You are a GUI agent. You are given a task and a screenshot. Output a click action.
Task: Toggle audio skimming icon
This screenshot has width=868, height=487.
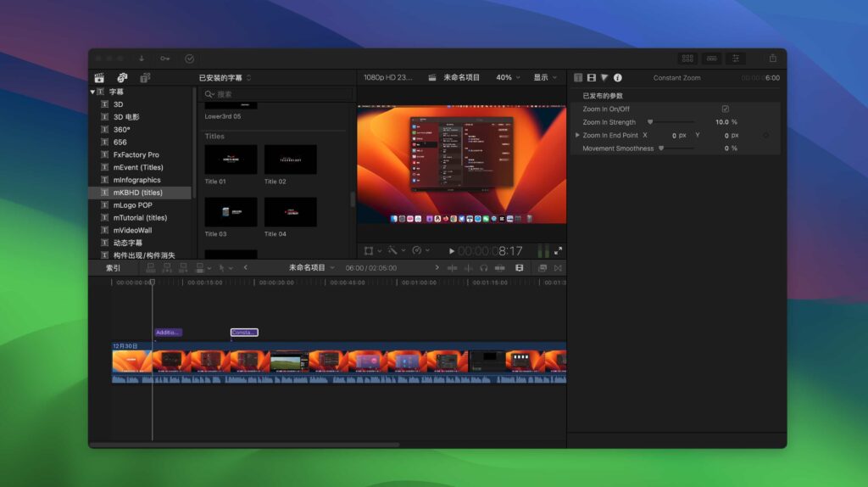[468, 268]
